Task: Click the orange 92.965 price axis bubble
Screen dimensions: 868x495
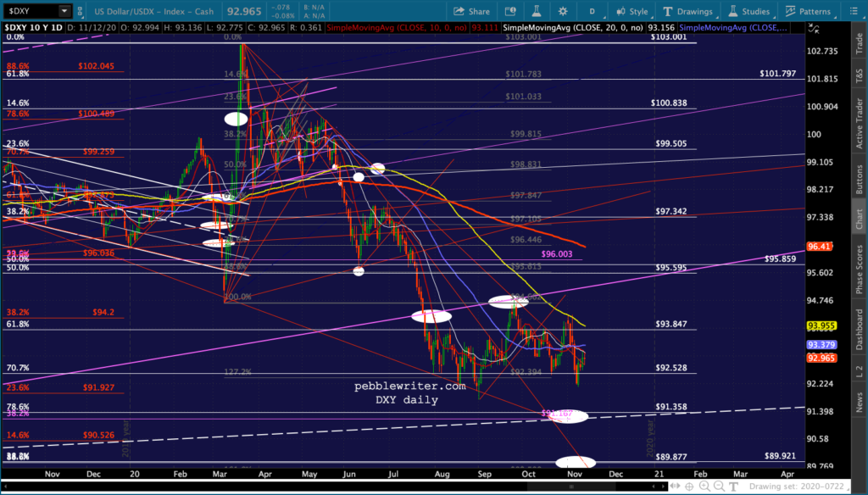Action: pos(821,359)
